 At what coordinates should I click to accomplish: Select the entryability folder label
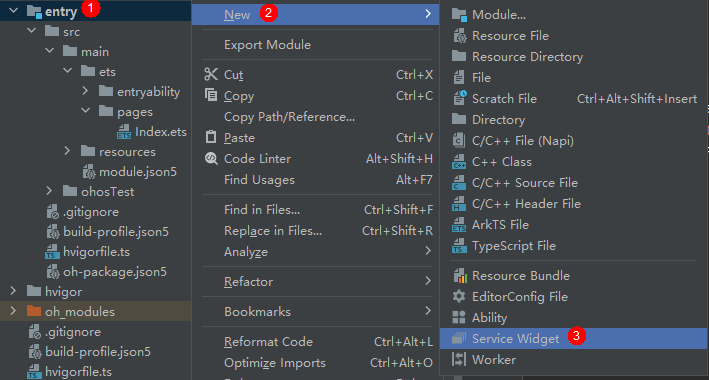point(149,92)
